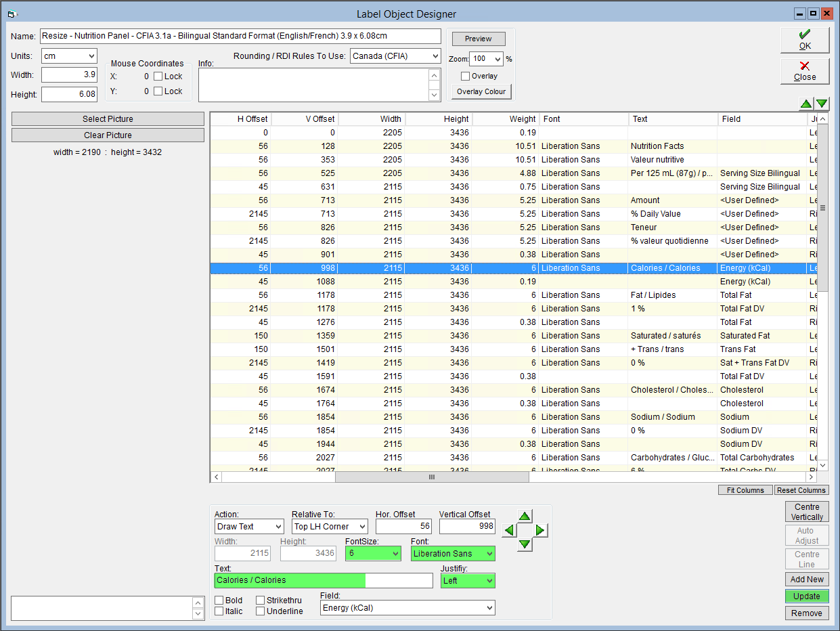Move selected row down with green arrow

tap(822, 104)
